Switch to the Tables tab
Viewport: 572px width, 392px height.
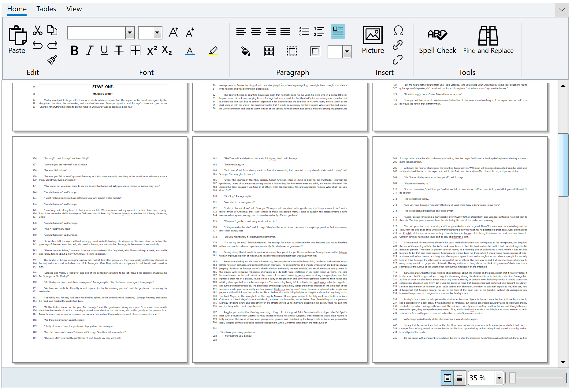[46, 9]
